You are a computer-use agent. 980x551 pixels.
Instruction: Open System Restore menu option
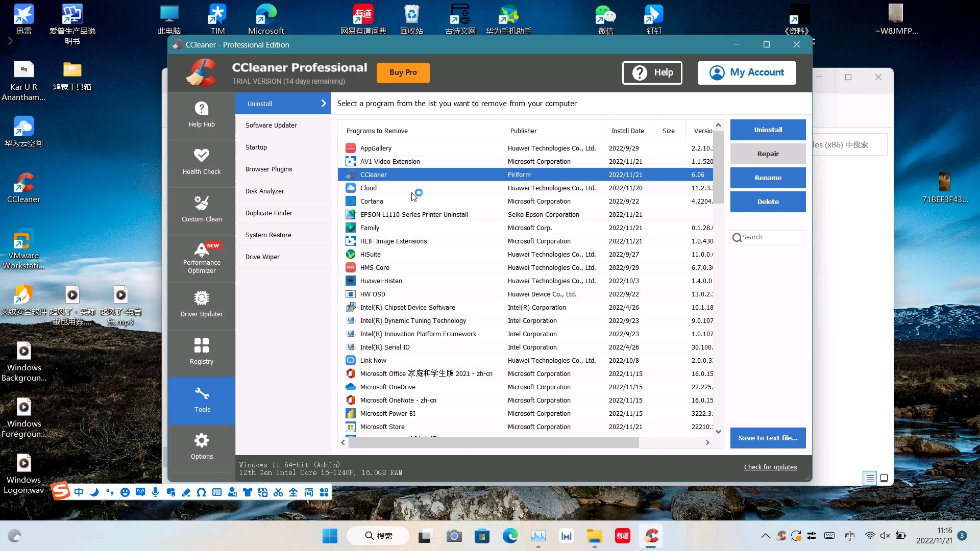pyautogui.click(x=268, y=235)
